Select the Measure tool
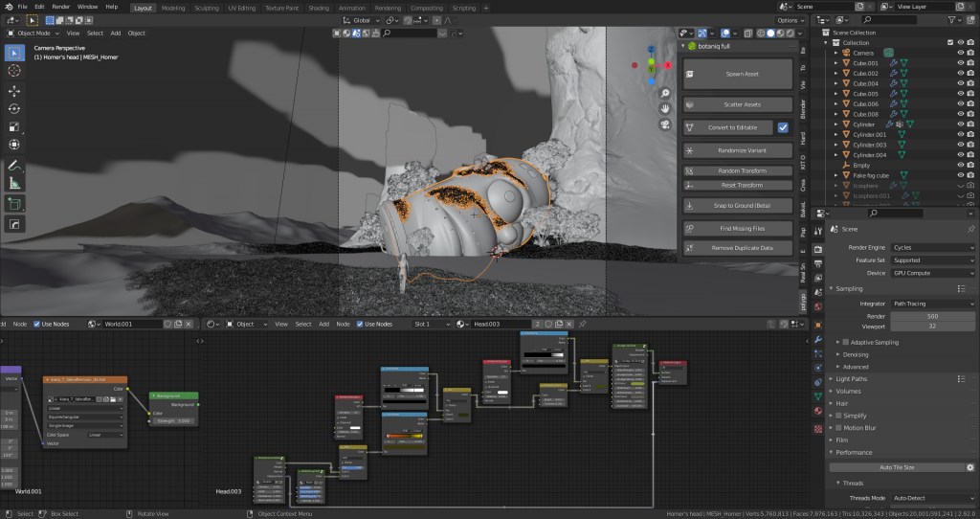Screen dimensions: 980x519 (x=14, y=183)
